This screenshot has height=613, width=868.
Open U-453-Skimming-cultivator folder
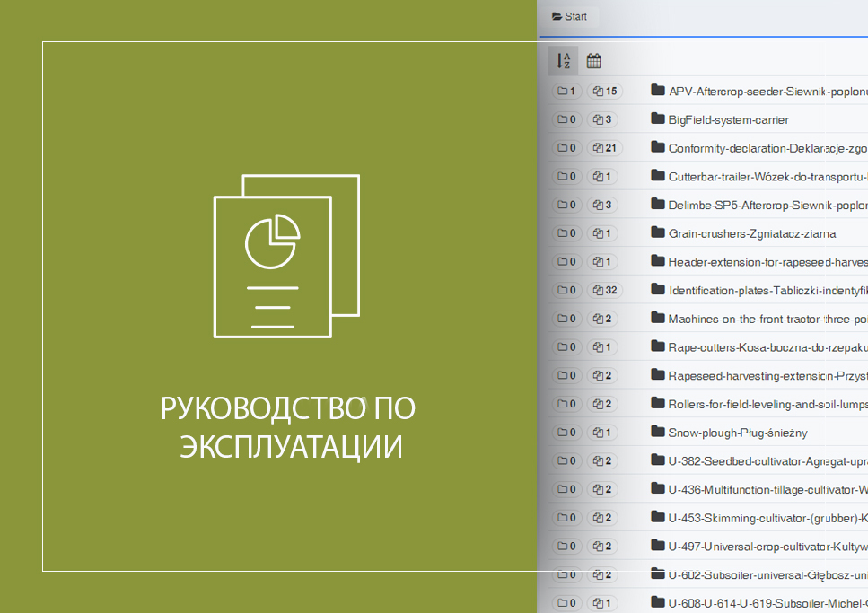coord(767,518)
